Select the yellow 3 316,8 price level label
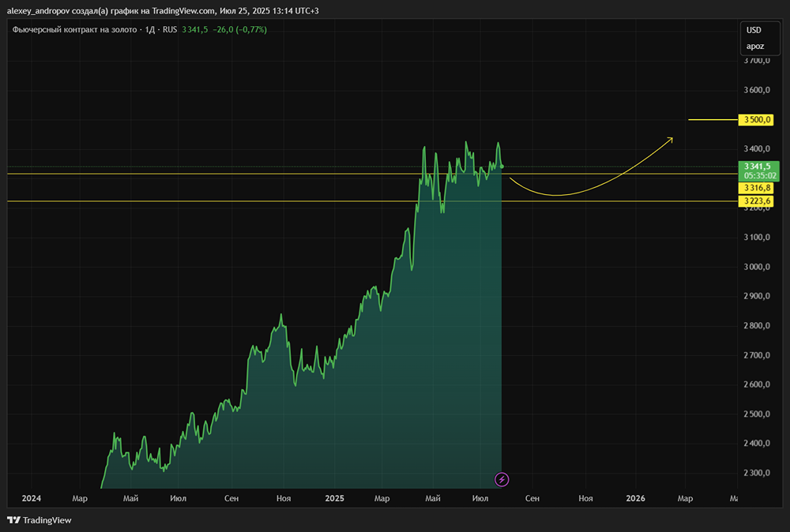The height and width of the screenshot is (532, 790). pos(756,188)
